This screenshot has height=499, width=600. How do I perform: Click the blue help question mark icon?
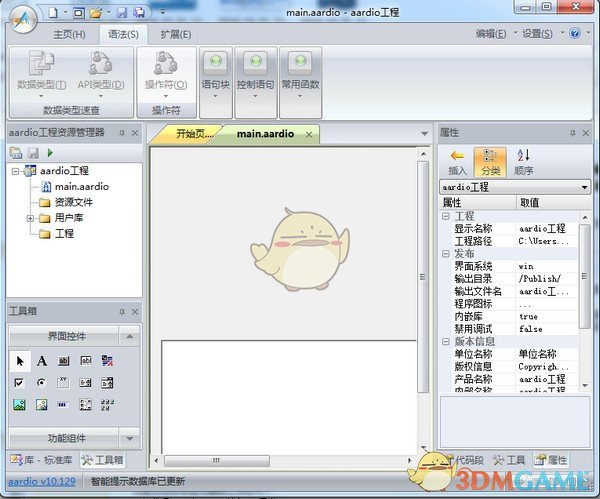575,33
